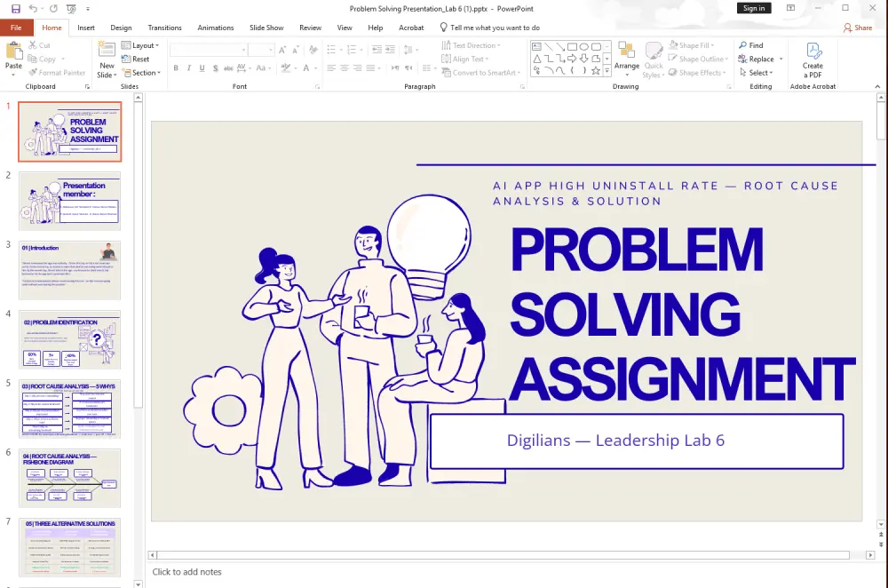Switch to the Design tab
Image resolution: width=888 pixels, height=588 pixels.
coord(121,28)
